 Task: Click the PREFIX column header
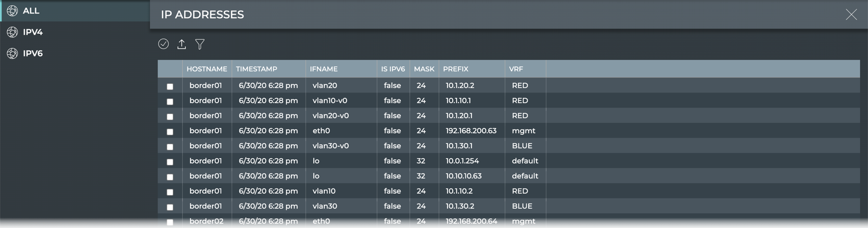click(456, 69)
